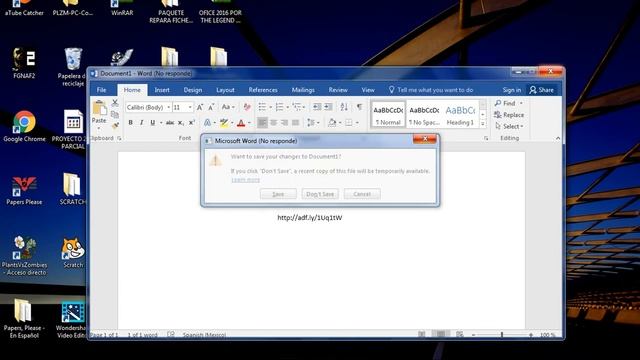Toggle Bold formatting
The width and height of the screenshot is (640, 360).
131,122
